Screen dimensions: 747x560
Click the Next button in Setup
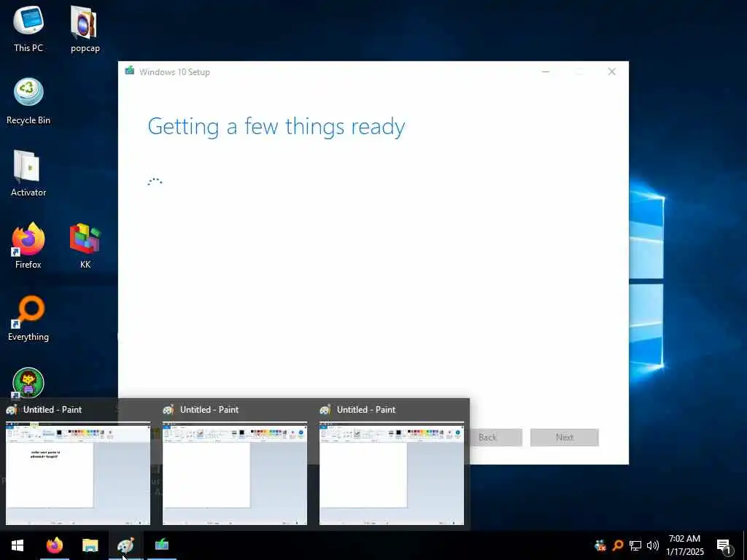[x=564, y=437]
